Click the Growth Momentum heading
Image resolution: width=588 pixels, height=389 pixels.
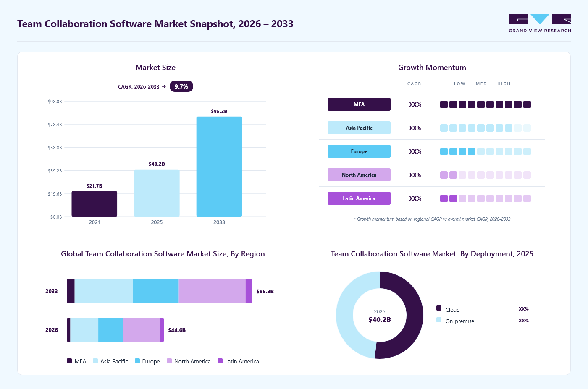(x=432, y=68)
